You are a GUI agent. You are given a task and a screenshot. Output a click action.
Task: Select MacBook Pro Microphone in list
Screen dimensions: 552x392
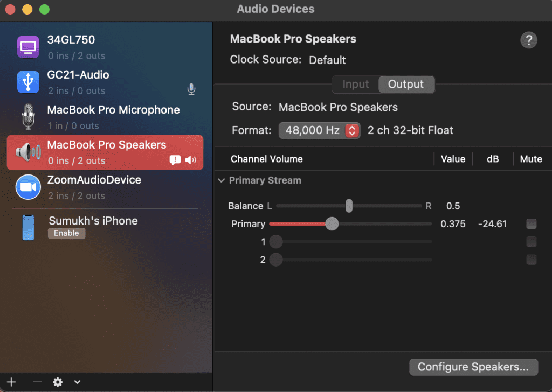(105, 117)
